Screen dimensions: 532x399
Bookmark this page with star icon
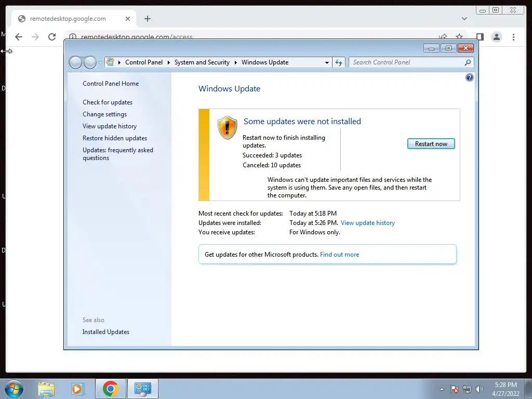click(459, 37)
